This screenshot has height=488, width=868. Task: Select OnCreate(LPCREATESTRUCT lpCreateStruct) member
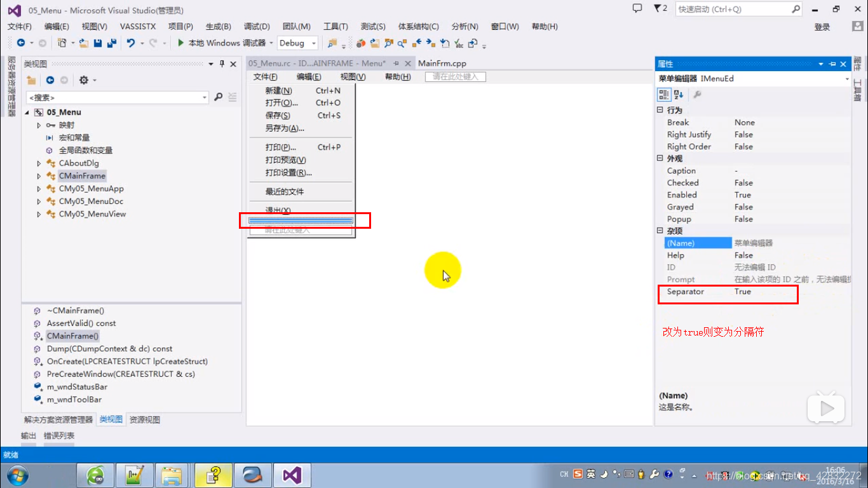[x=127, y=362]
